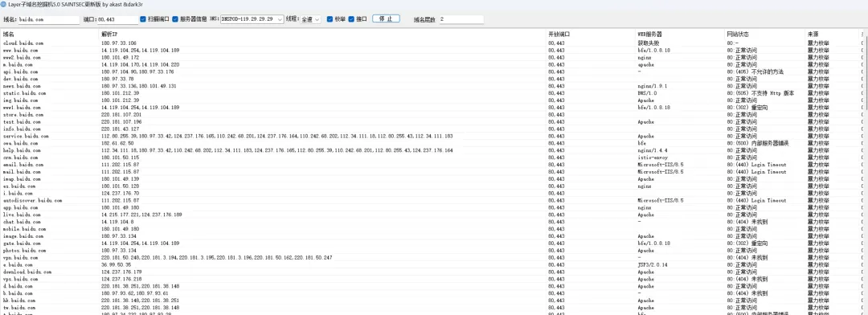Image resolution: width=868 pixels, height=315 pixels.
Task: Sort by the WEB服务器 column header
Action: [681, 34]
